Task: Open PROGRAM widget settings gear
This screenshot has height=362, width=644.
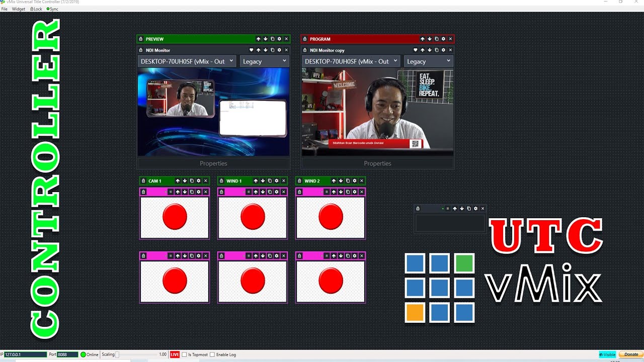Action: [x=444, y=39]
